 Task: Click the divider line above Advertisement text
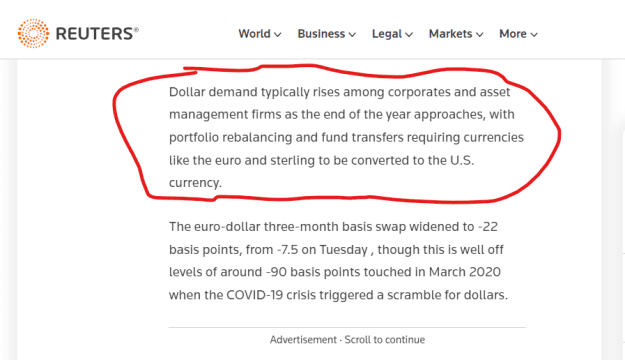347,328
